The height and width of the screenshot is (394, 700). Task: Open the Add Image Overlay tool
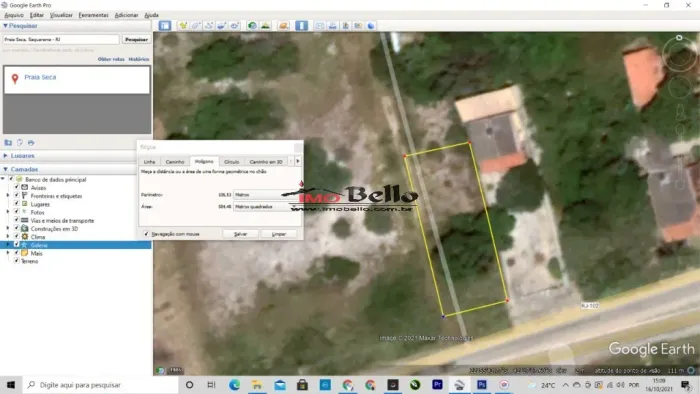tap(221, 25)
